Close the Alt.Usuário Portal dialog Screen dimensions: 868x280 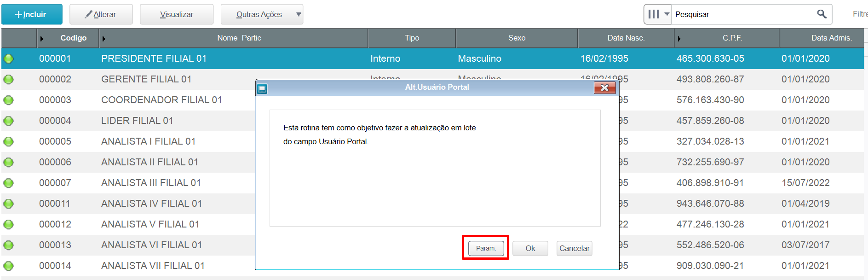[605, 87]
